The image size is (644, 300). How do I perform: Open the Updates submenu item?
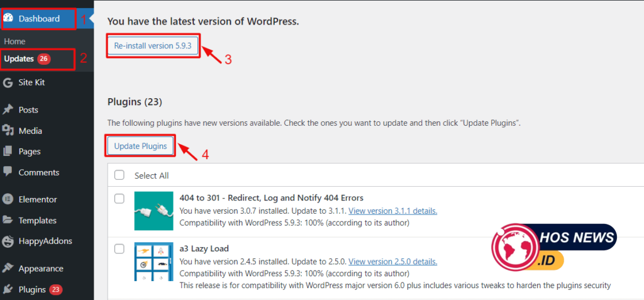point(19,59)
